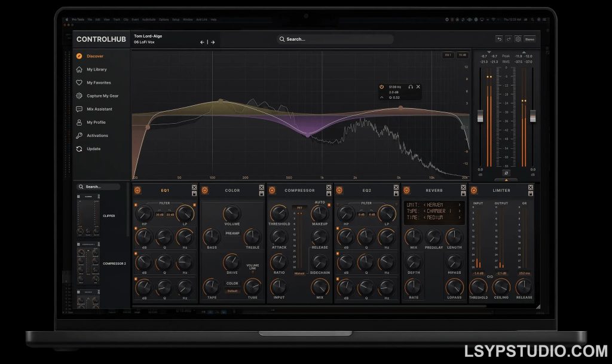Click the undo arrow near top right

pos(500,39)
